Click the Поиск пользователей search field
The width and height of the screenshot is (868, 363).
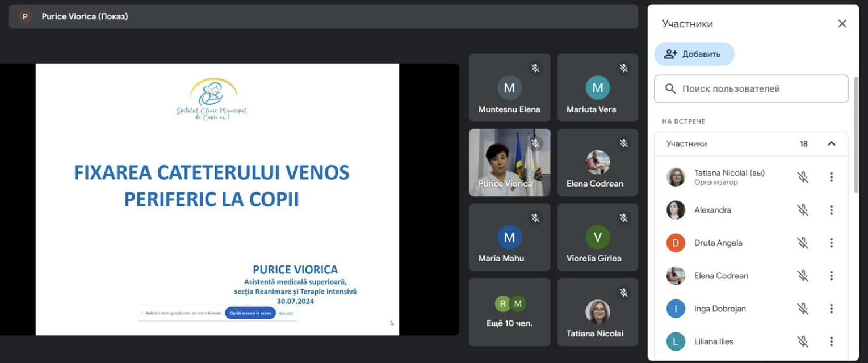point(750,89)
